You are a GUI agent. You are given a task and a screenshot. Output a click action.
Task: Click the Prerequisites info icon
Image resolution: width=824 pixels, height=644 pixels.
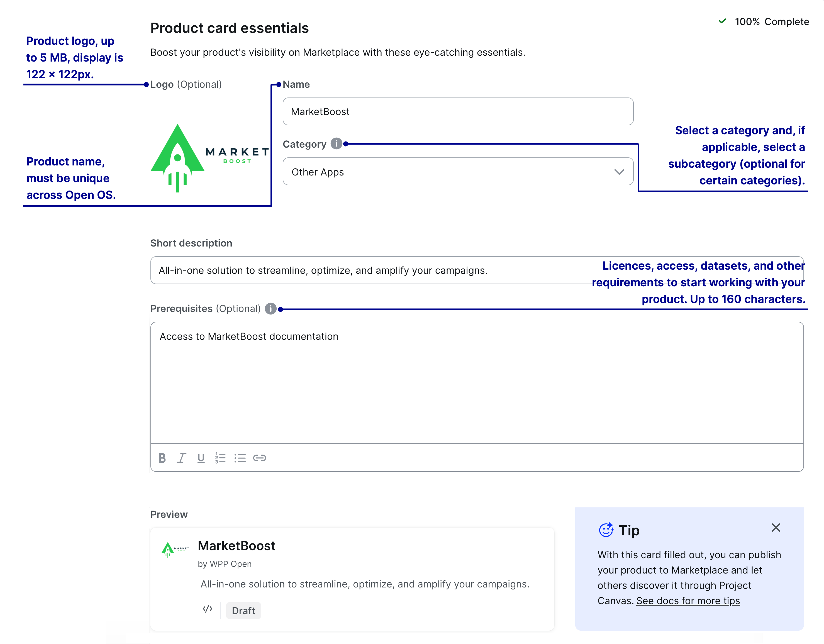click(270, 309)
